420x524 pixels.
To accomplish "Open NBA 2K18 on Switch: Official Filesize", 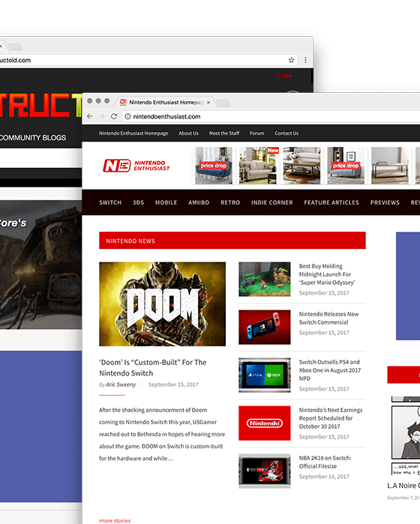I will point(325,463).
